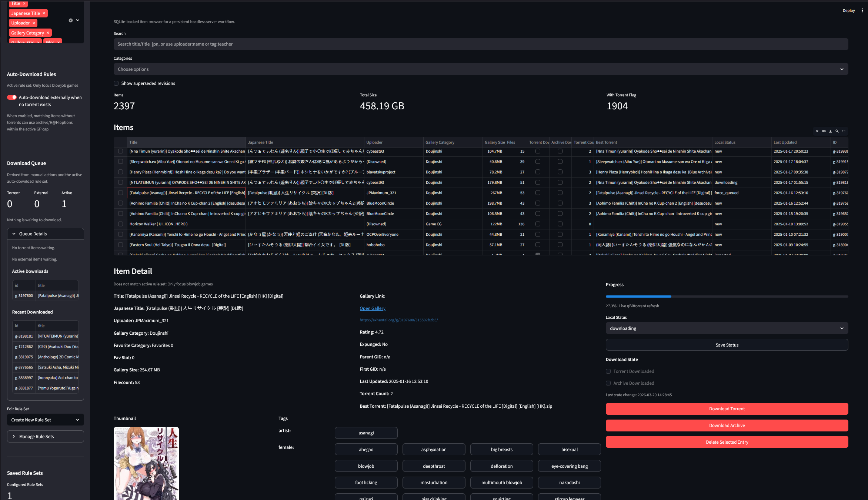
Task: Toggle auto-download externally switch
Action: pos(12,97)
